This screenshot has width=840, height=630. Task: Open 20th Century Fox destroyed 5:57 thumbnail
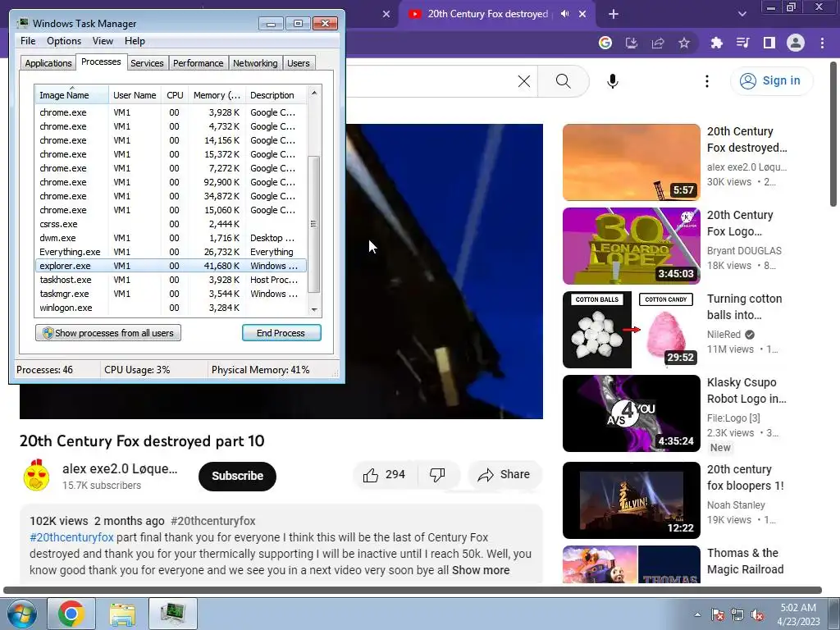[x=632, y=162]
